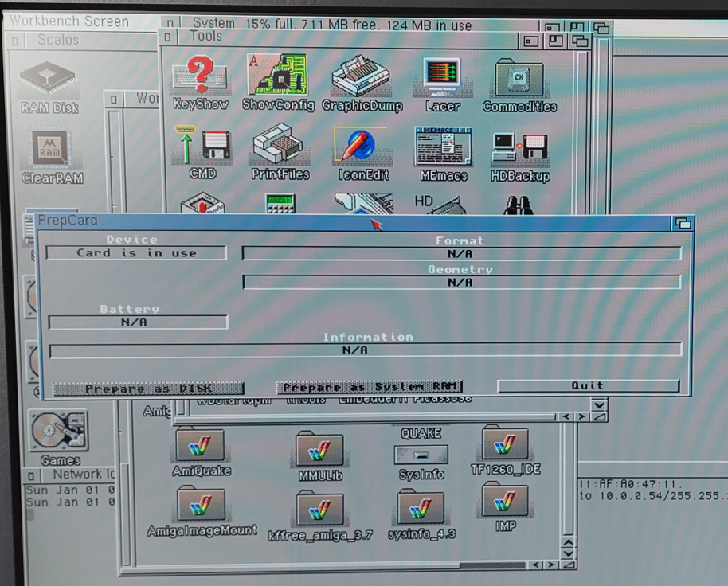The height and width of the screenshot is (586, 728).
Task: Launch the SysInfo QUAKE icon
Action: (421, 454)
